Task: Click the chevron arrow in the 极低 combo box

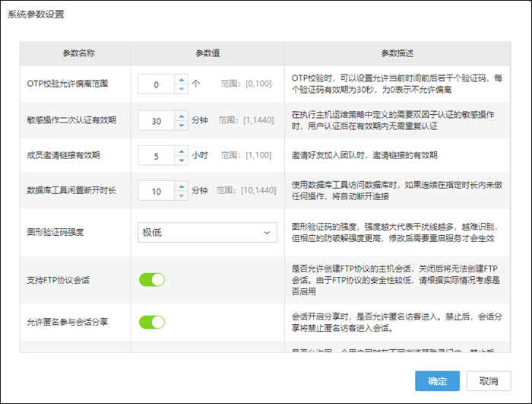Action: pyautogui.click(x=266, y=232)
